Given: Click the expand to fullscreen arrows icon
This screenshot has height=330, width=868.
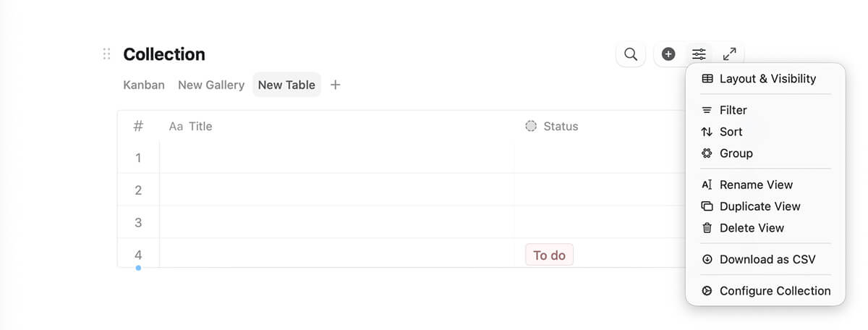Looking at the screenshot, I should pyautogui.click(x=730, y=54).
